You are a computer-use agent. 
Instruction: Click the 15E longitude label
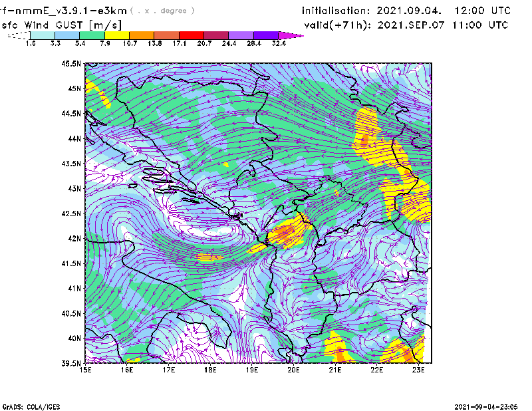[85, 370]
